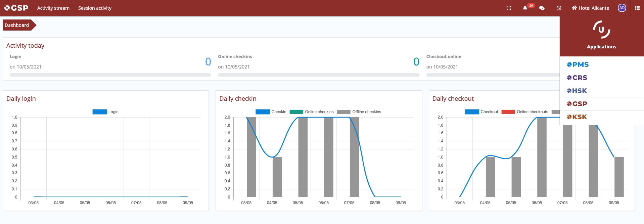
Task: Click the Applications panel logo
Action: tap(601, 30)
